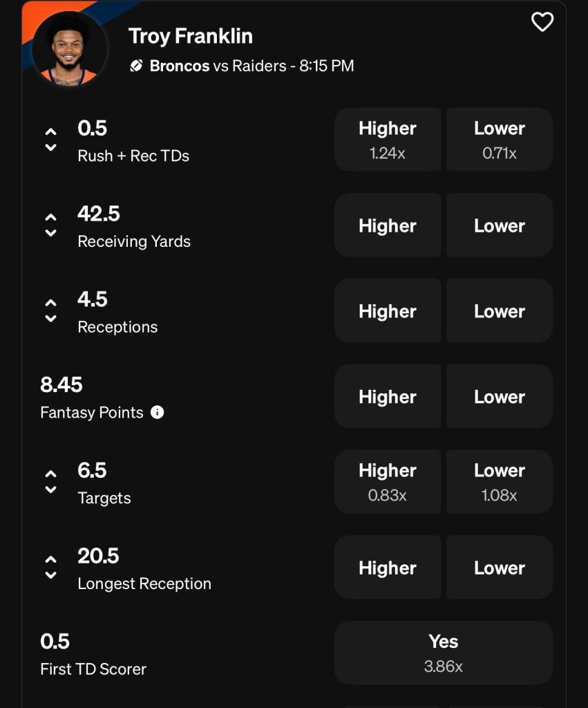Viewport: 588px width, 708px height.
Task: Pick Higher on Targets at 0.83x
Action: point(388,481)
